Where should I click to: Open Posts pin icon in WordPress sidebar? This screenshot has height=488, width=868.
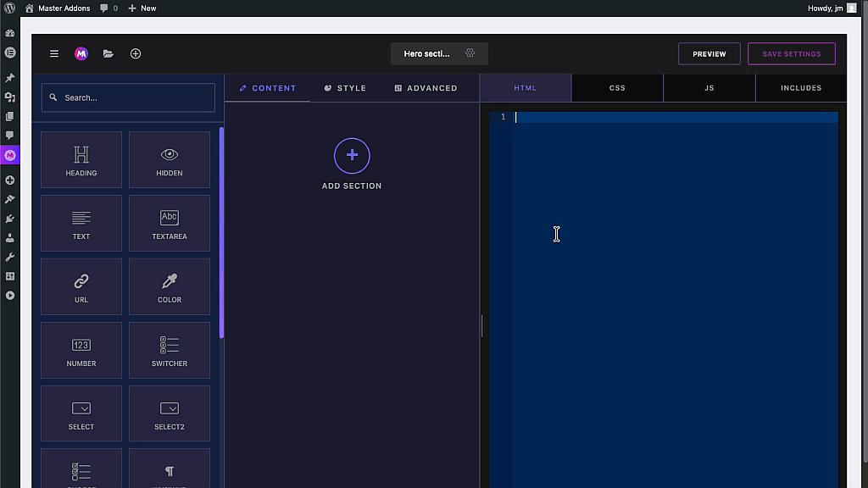pos(10,78)
